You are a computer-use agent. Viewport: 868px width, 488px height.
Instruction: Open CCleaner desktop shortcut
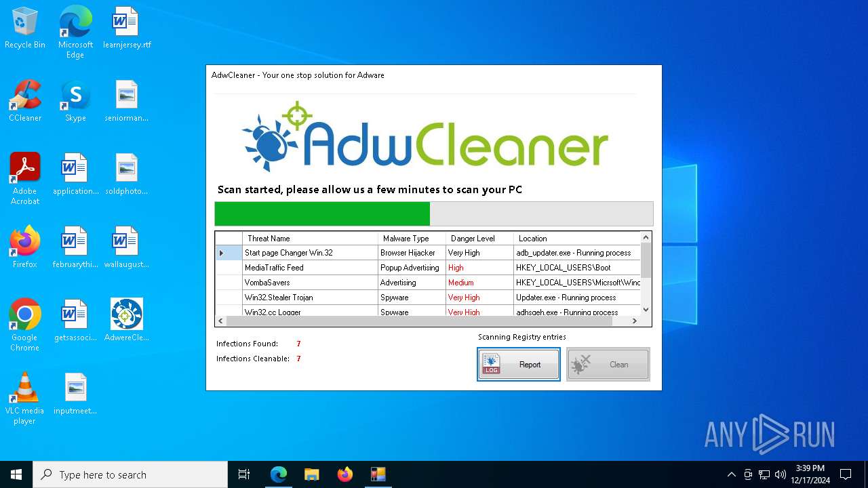coord(25,101)
